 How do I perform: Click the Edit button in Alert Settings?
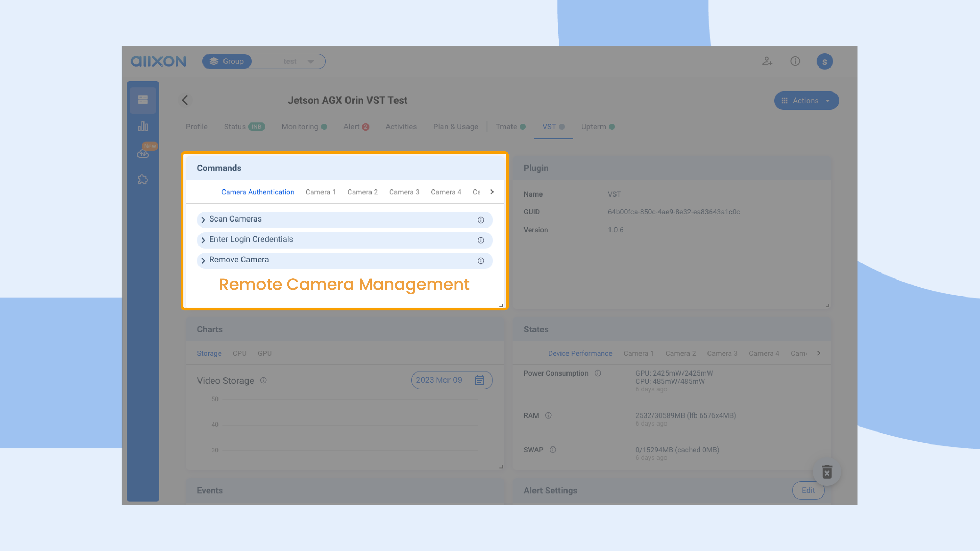[808, 491]
